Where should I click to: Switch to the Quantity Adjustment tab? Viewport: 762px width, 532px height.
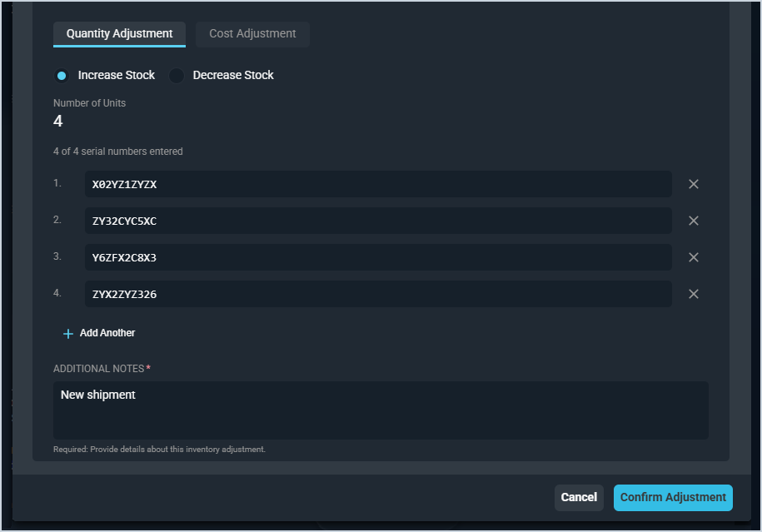(x=119, y=34)
